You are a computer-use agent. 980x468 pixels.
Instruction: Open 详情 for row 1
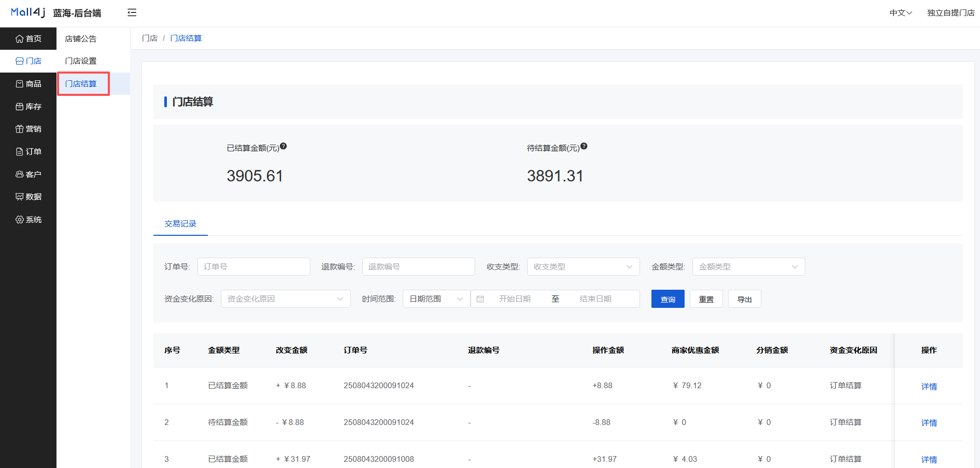coord(929,386)
